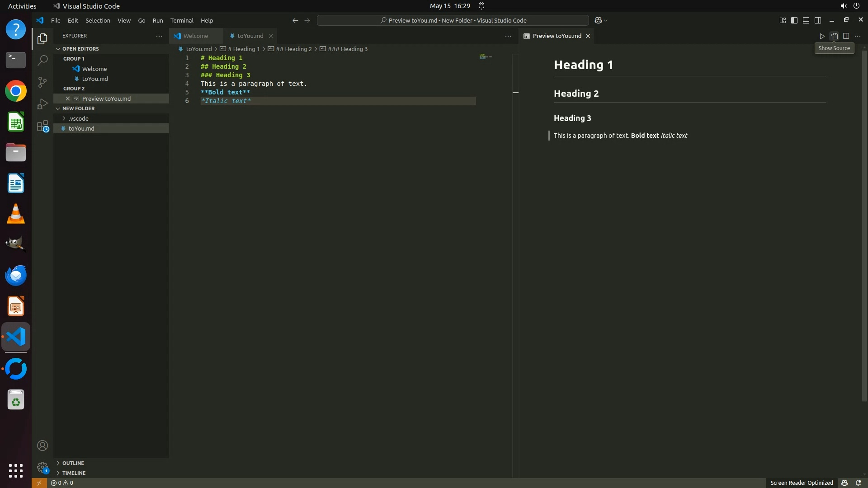Open the Extensions view icon
The image size is (868, 488).
[42, 126]
